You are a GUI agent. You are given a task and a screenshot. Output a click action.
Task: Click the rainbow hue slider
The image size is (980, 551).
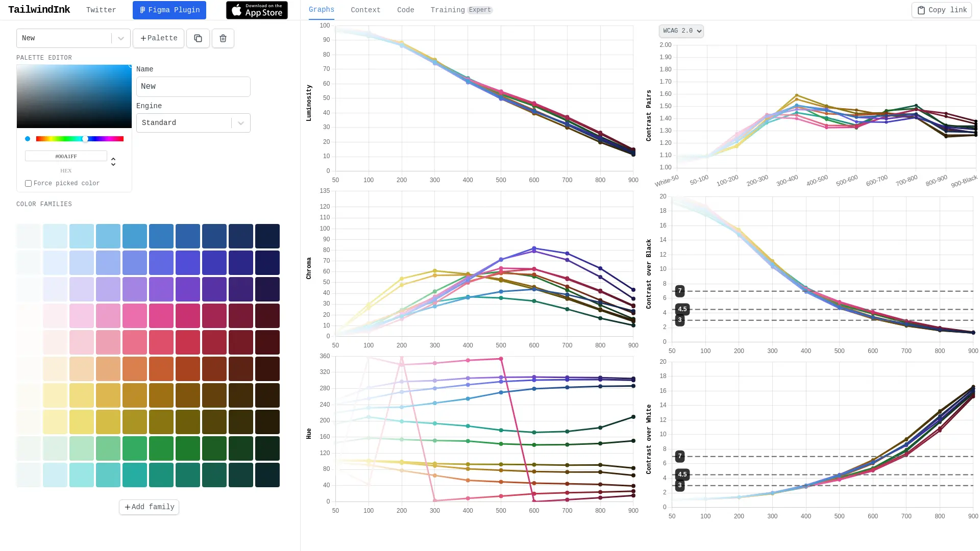[80, 139]
